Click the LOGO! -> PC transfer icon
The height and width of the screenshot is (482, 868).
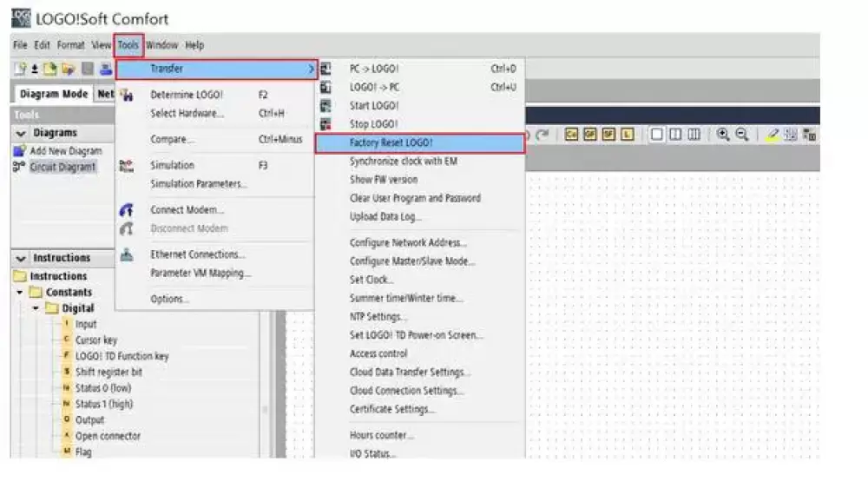[x=326, y=87]
